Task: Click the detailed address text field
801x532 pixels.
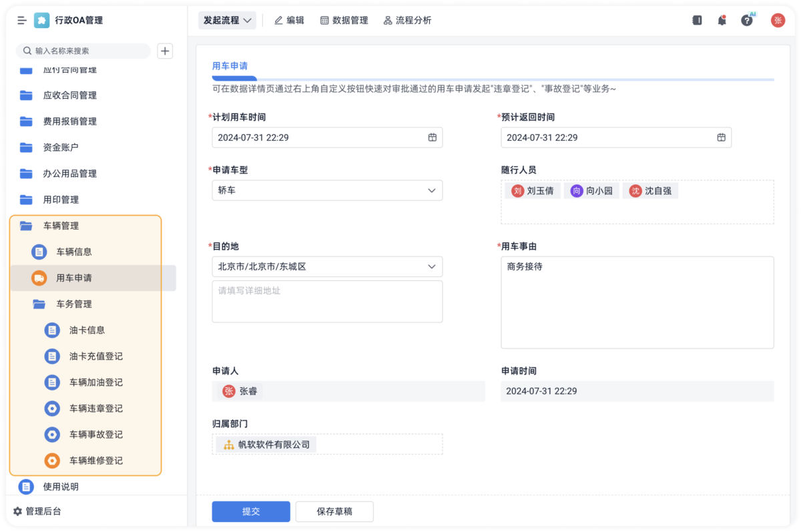Action: pos(327,302)
